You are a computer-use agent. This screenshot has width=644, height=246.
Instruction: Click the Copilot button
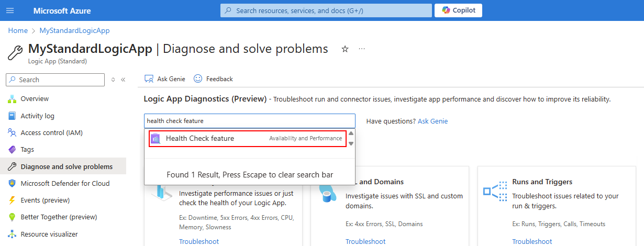point(458,10)
